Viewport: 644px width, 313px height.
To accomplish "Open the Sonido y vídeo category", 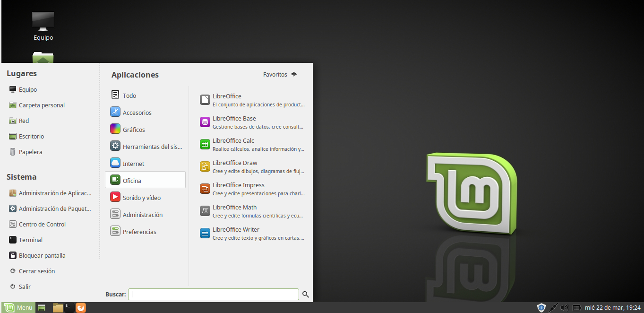I will [142, 197].
